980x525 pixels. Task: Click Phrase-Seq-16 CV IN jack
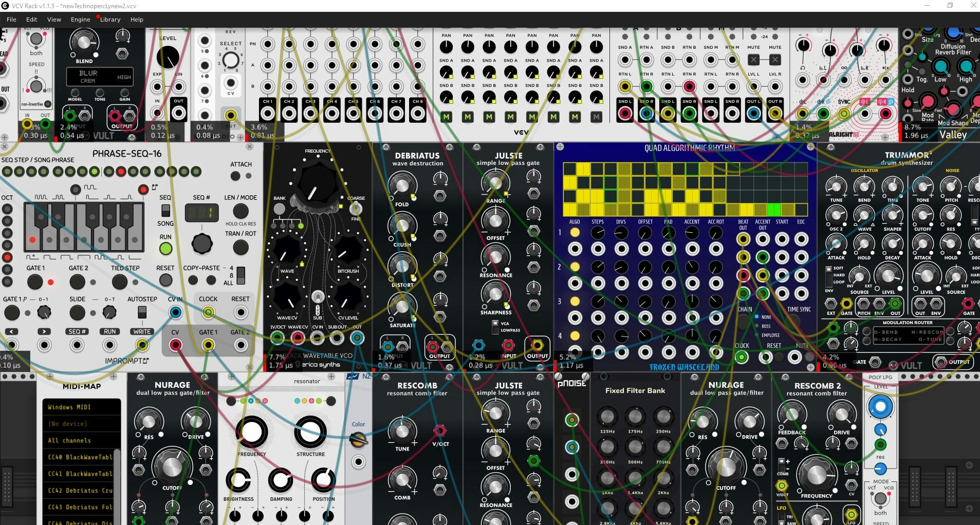(x=175, y=312)
